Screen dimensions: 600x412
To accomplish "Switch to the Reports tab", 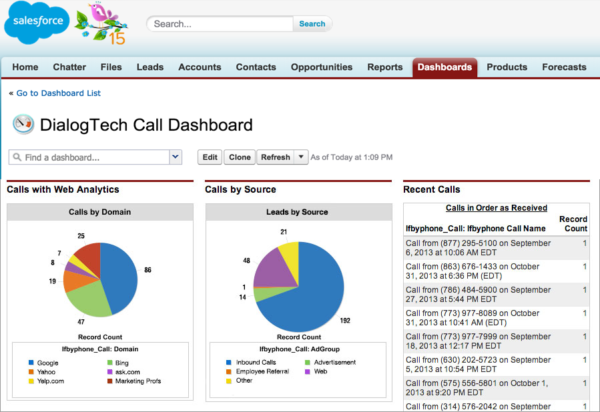I will click(385, 67).
